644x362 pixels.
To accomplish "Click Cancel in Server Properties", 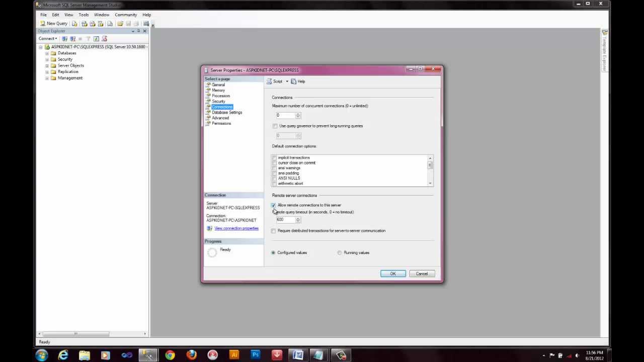I will (422, 274).
